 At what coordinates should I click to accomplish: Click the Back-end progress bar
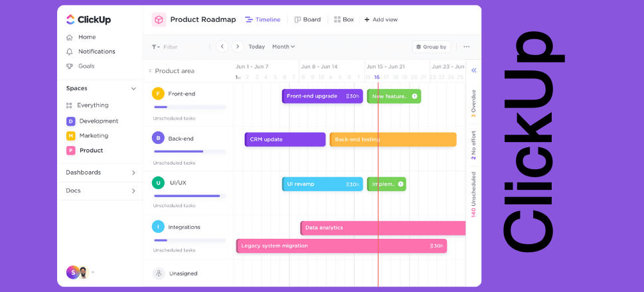(x=190, y=151)
